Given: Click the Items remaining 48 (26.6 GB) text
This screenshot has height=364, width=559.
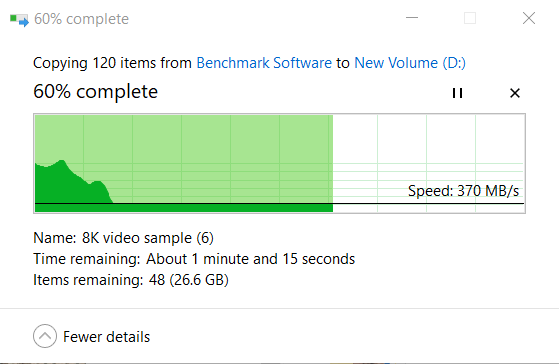Looking at the screenshot, I should tap(131, 280).
